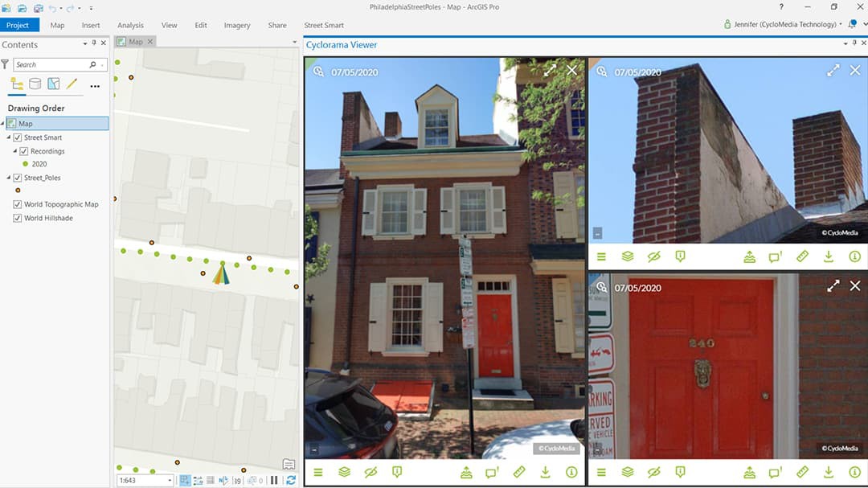
Task: Show image information in the house viewer
Action: tap(571, 473)
